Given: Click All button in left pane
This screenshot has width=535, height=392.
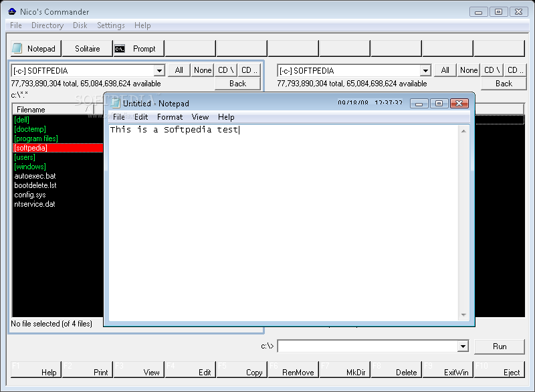Looking at the screenshot, I should point(179,70).
